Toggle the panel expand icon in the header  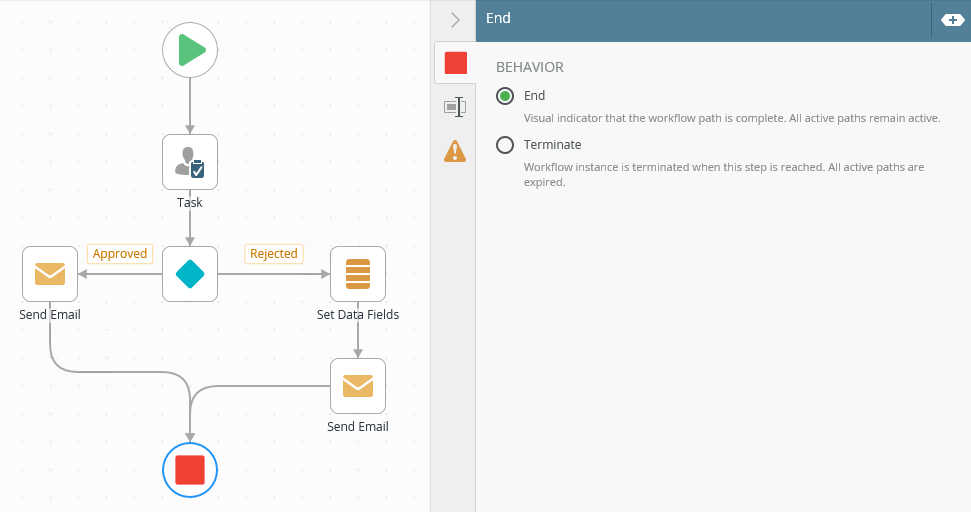[952, 20]
